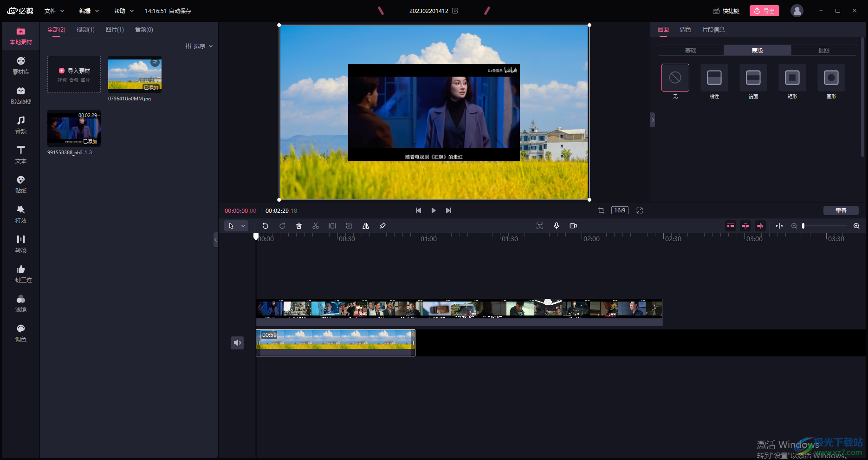868x460 pixels.
Task: Open the 转场 transitions panel
Action: (x=21, y=244)
